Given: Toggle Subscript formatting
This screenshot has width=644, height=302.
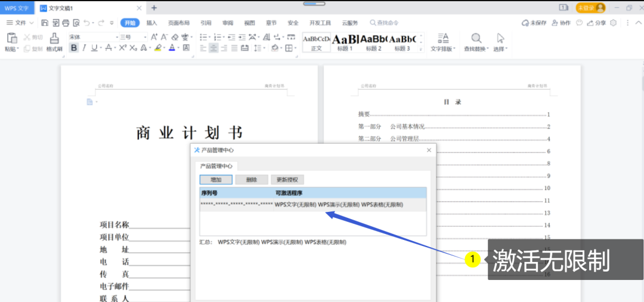Looking at the screenshot, I should pyautogui.click(x=133, y=48).
